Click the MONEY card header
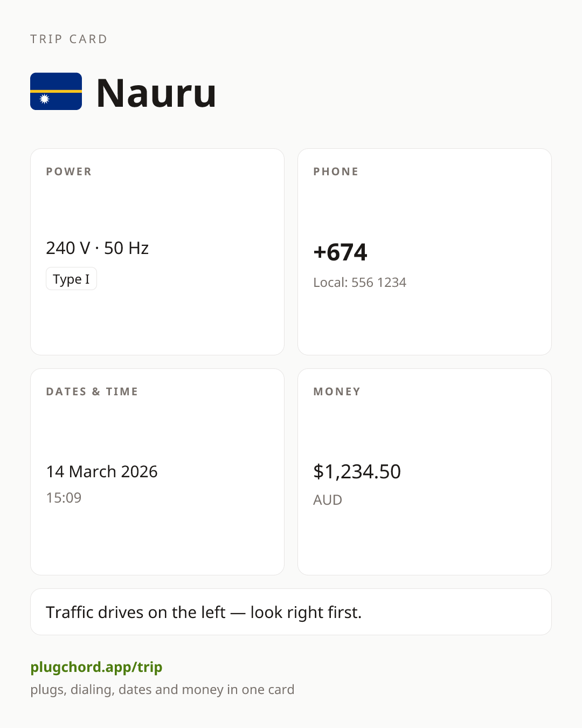 point(337,392)
